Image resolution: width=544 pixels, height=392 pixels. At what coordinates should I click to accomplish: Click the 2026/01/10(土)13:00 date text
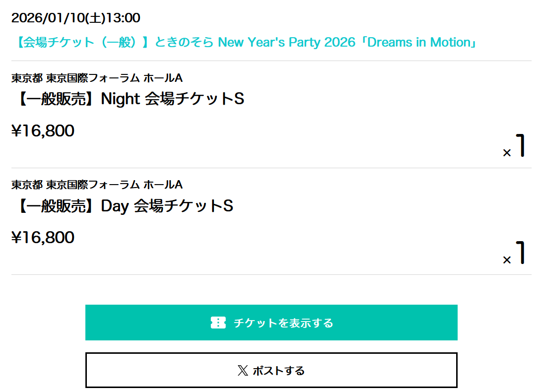point(75,18)
